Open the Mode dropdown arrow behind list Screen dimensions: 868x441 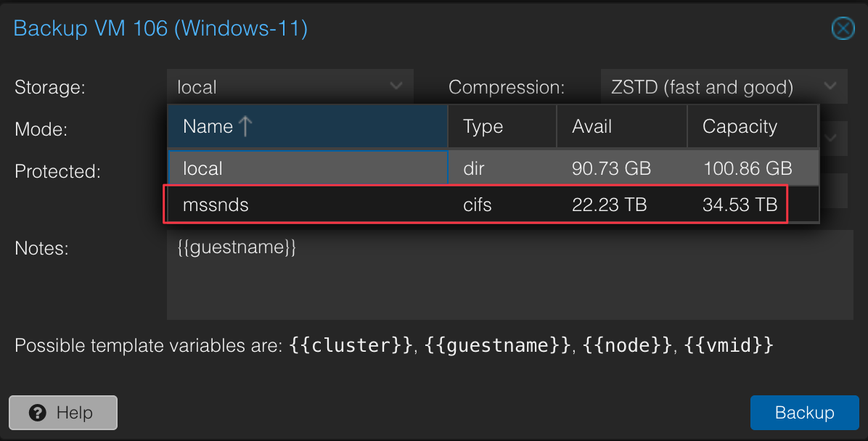[831, 138]
